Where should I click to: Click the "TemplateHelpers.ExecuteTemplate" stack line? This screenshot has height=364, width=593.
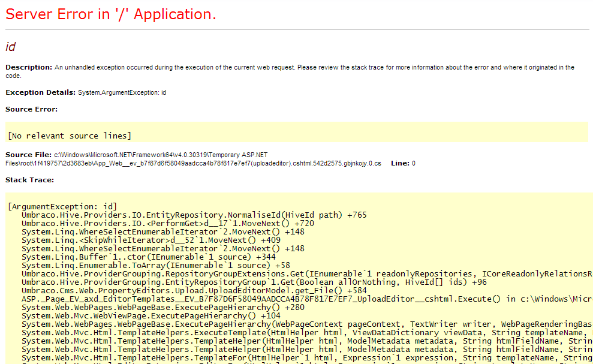click(x=307, y=333)
